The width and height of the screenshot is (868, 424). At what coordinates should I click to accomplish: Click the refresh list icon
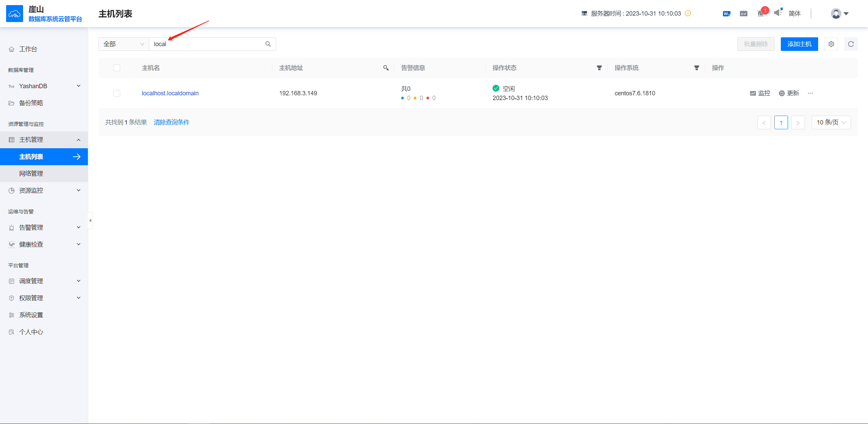pyautogui.click(x=851, y=44)
